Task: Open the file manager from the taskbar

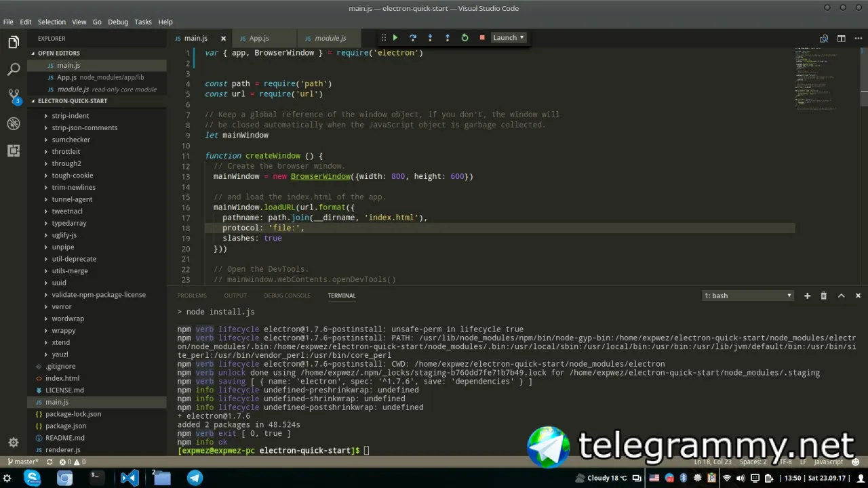Action: [x=161, y=478]
